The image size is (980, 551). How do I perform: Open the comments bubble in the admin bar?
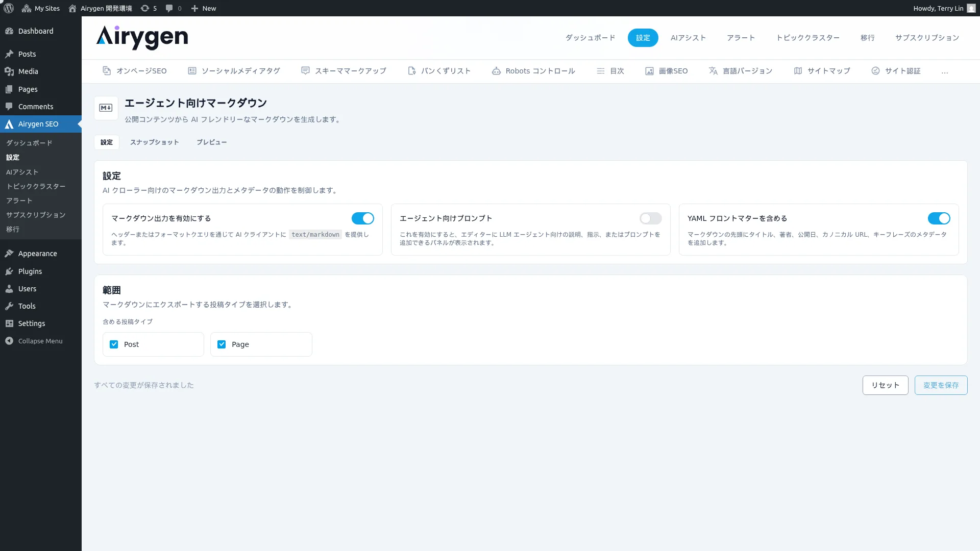click(x=174, y=8)
